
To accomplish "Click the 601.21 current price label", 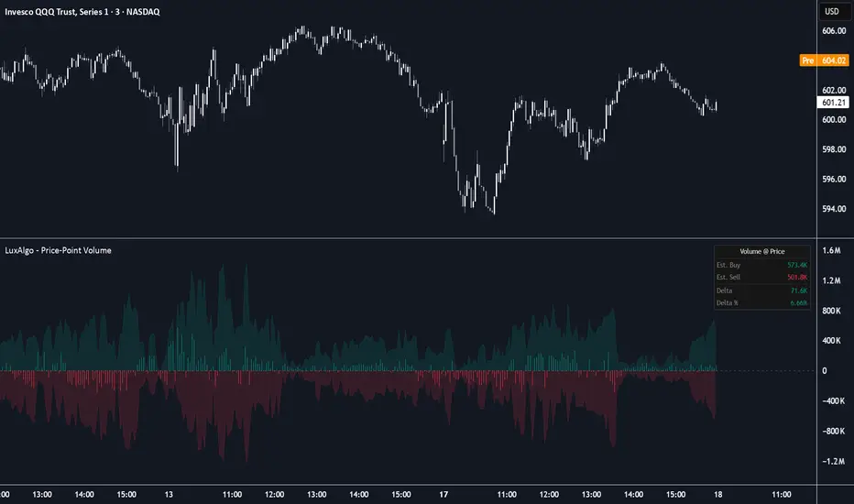I will pos(833,103).
